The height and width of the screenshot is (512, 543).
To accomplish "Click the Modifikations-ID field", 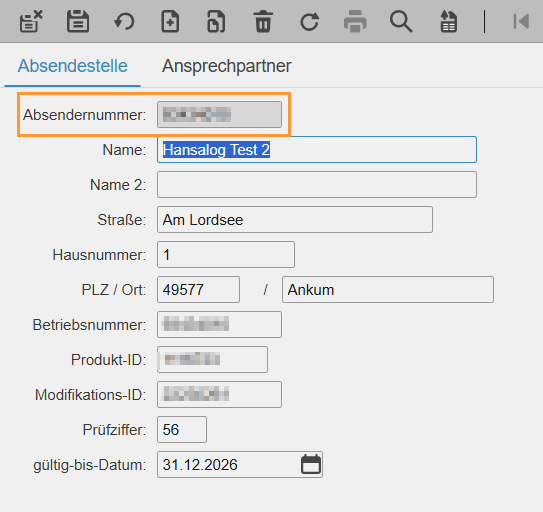I will (219, 395).
